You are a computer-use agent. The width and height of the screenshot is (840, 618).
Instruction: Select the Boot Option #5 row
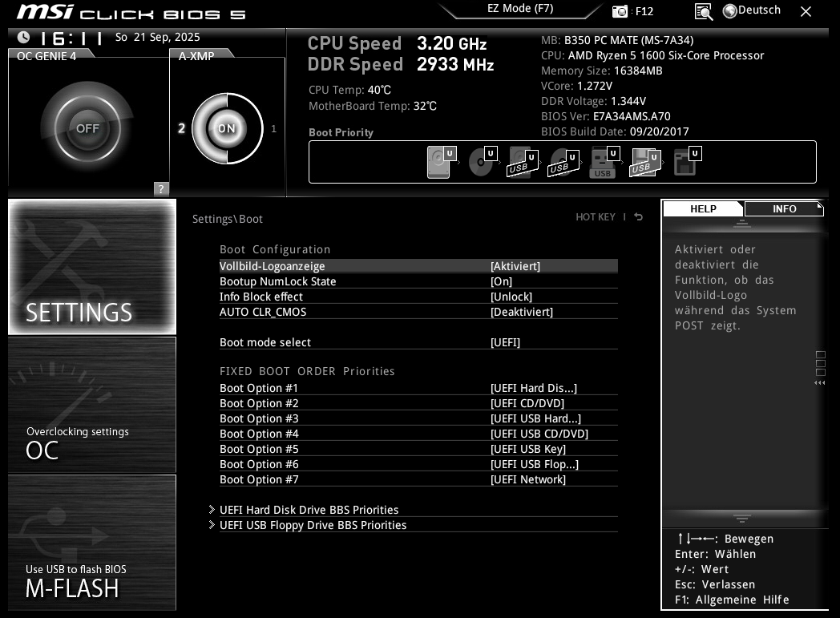418,450
